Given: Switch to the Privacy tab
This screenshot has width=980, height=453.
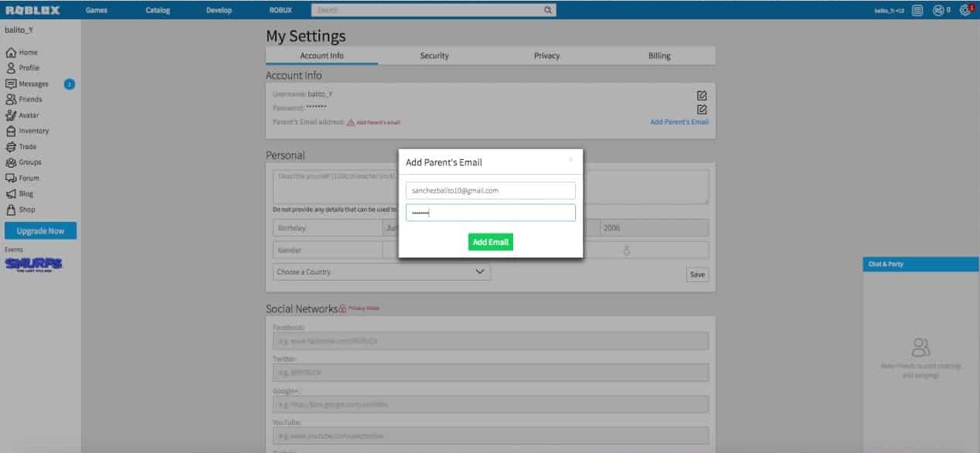Looking at the screenshot, I should click(x=546, y=56).
